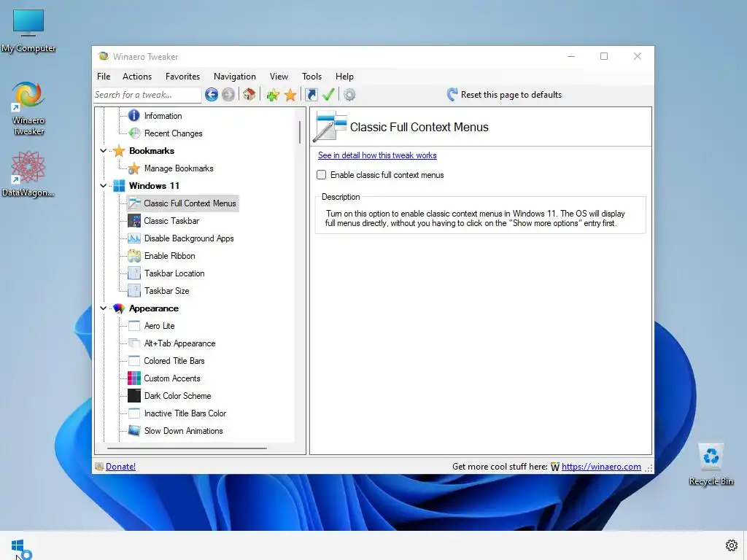Image resolution: width=747 pixels, height=560 pixels.
Task: Click the Slow Down Animations icon
Action: point(134,430)
